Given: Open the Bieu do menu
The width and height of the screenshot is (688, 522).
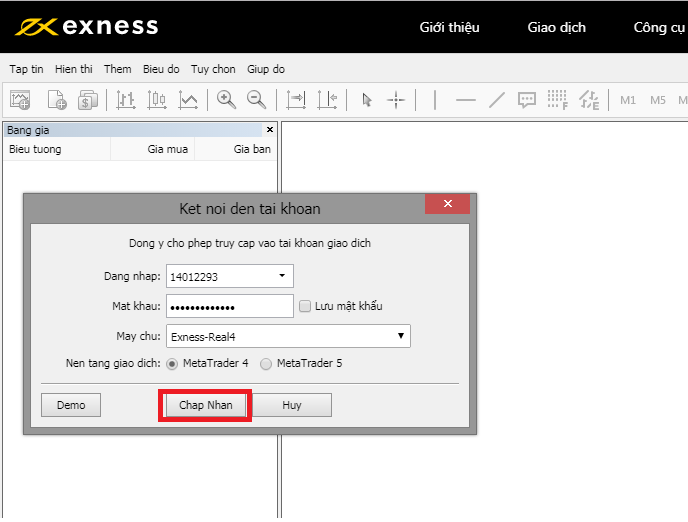Looking at the screenshot, I should point(161,69).
